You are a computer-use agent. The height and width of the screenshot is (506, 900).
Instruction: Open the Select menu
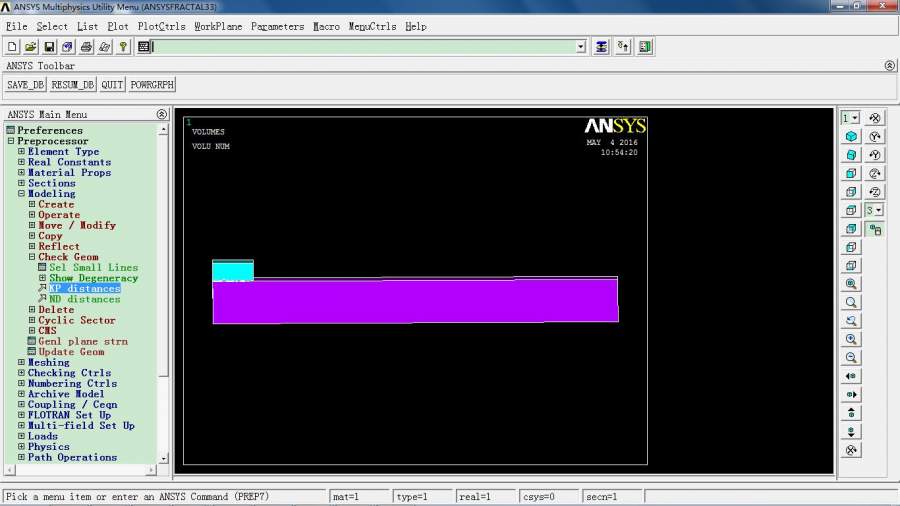tap(52, 26)
